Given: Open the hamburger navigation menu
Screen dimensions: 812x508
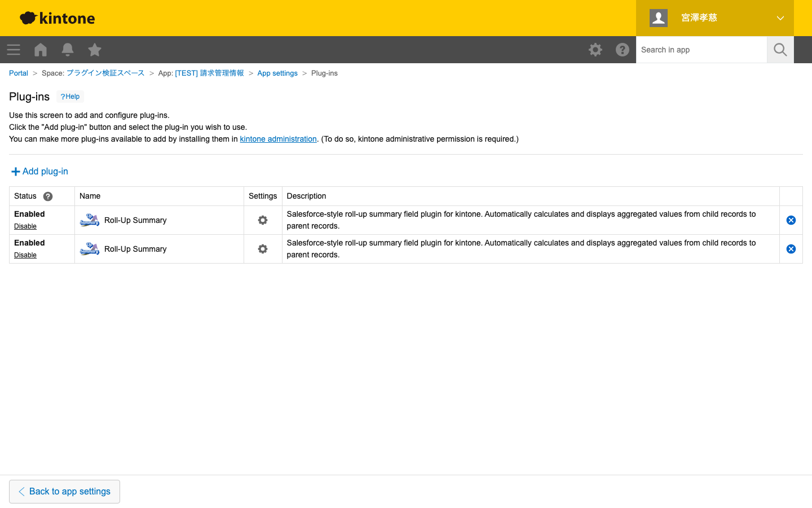Looking at the screenshot, I should [x=14, y=50].
